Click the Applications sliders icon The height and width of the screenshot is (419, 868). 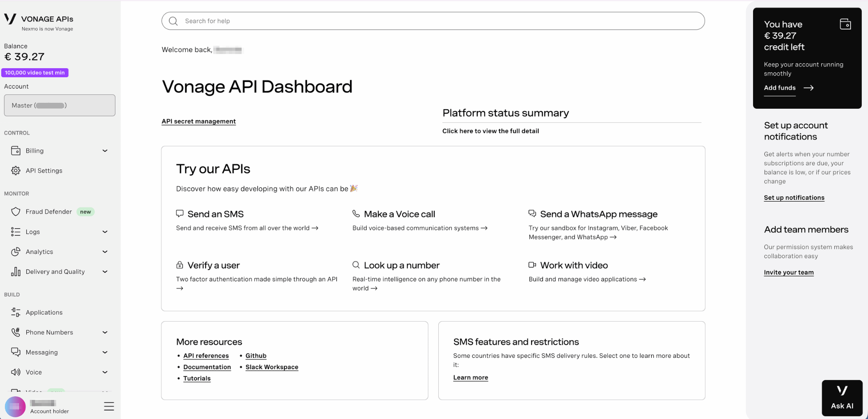click(16, 312)
